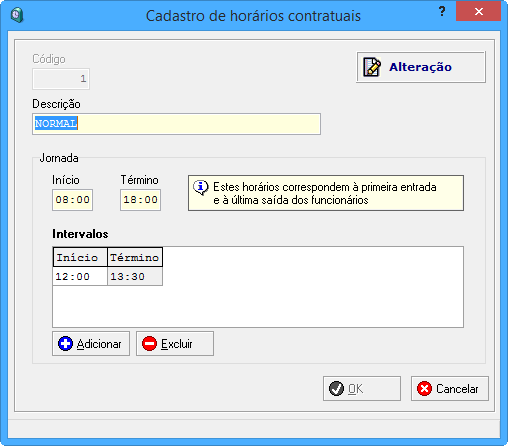The width and height of the screenshot is (508, 446).
Task: Click the blue plus icon on Adicionar
Action: [x=65, y=344]
